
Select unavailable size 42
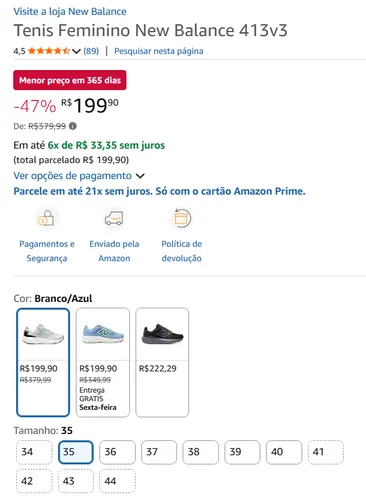(34, 481)
